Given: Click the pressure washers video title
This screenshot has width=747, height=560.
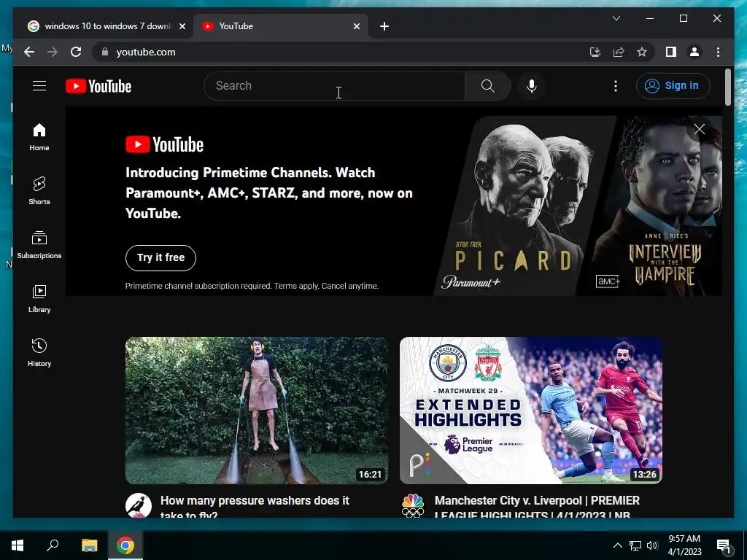Looking at the screenshot, I should (255, 506).
